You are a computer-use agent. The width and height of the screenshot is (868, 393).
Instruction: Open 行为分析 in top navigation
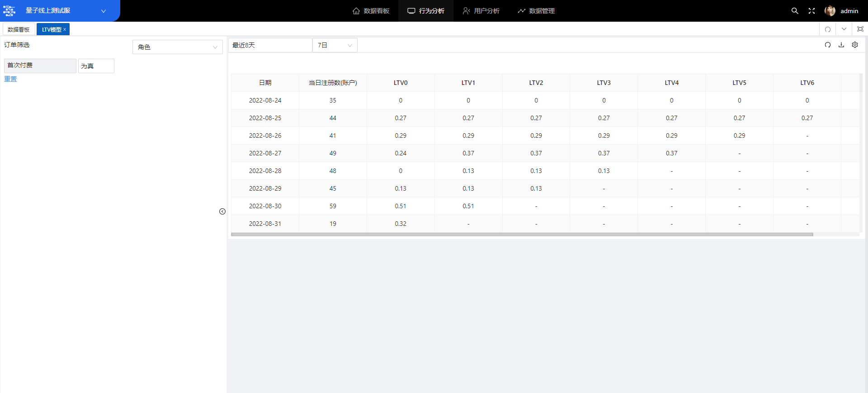426,11
